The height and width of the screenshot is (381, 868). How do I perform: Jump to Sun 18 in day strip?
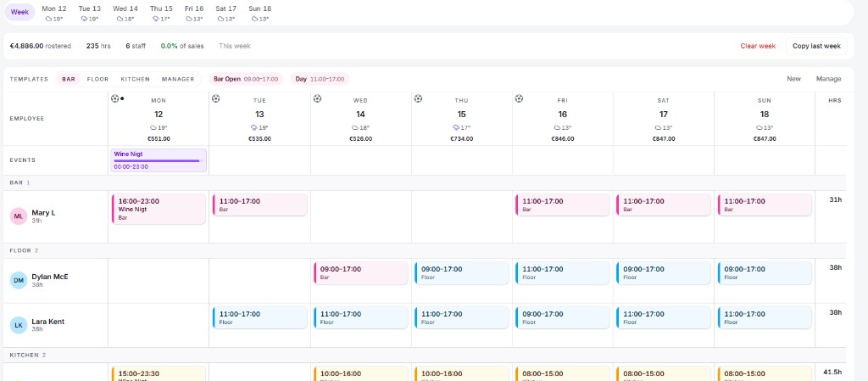click(x=259, y=14)
